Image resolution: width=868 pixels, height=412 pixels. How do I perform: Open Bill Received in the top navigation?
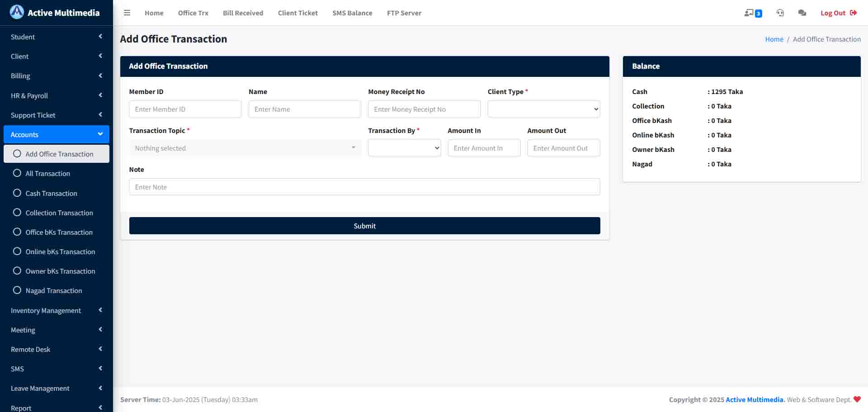(x=243, y=13)
